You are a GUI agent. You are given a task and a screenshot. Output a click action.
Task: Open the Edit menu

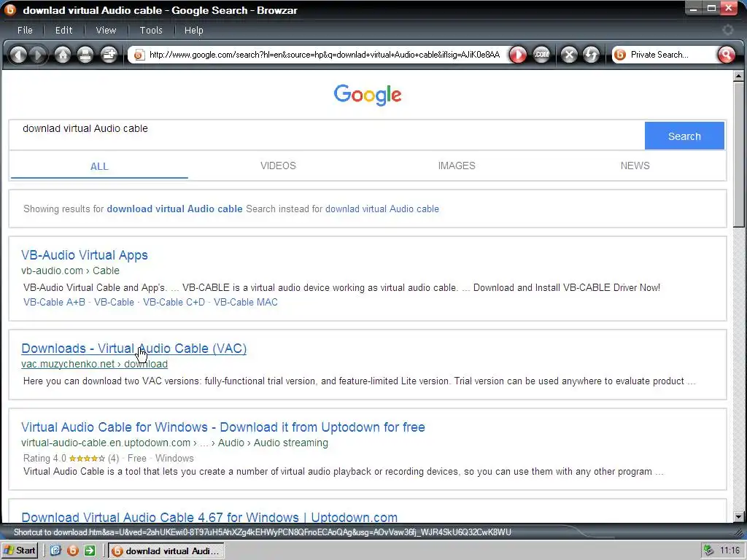click(x=64, y=30)
